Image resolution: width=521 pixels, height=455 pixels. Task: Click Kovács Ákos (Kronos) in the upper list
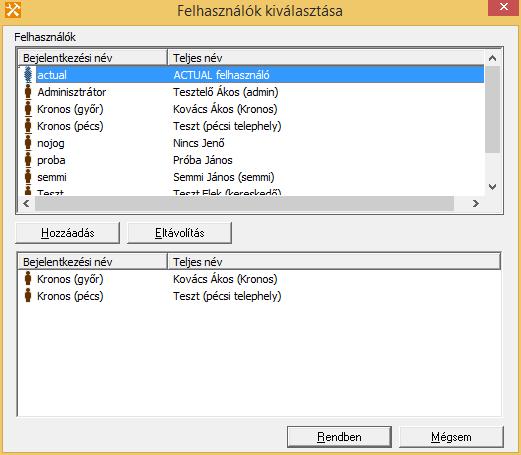[x=225, y=109]
